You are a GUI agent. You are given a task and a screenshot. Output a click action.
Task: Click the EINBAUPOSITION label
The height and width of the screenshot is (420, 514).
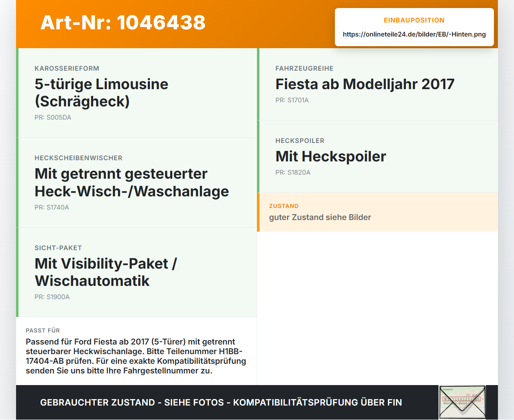coord(414,20)
